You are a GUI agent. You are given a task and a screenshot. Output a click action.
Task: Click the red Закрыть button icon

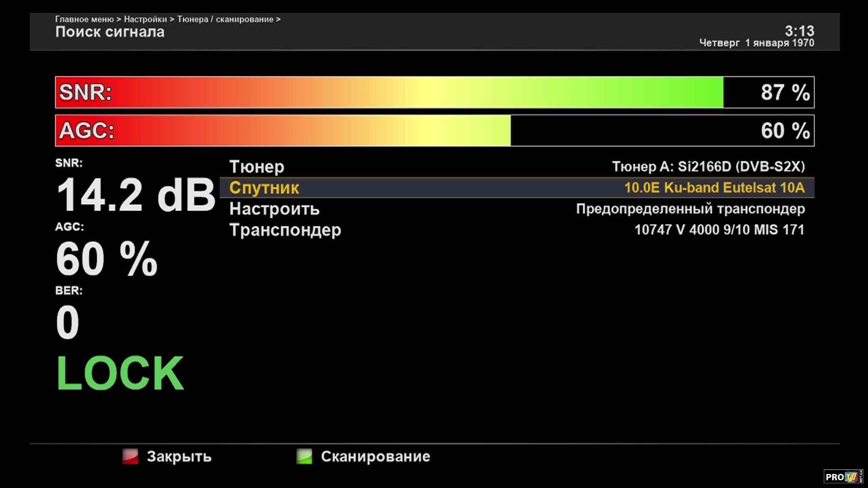pyautogui.click(x=130, y=456)
